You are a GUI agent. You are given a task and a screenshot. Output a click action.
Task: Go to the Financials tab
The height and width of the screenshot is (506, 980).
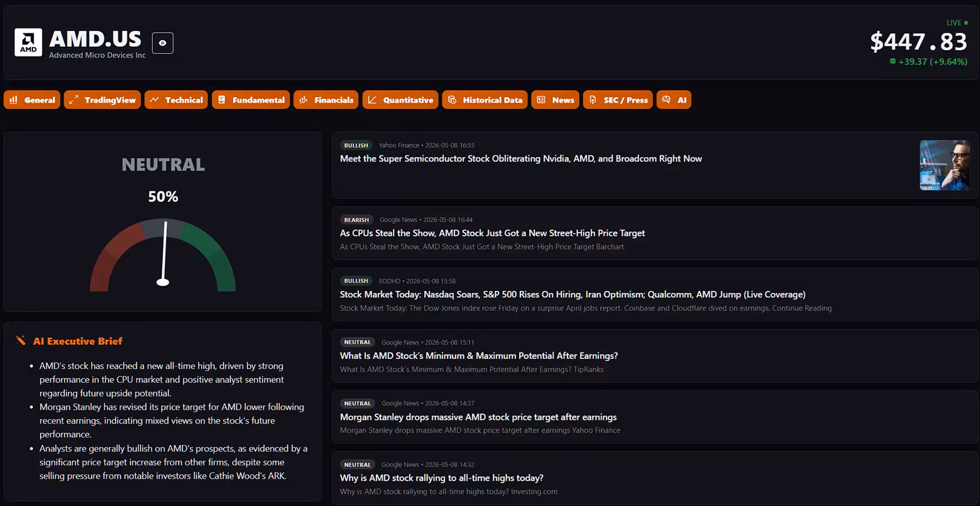pos(326,100)
